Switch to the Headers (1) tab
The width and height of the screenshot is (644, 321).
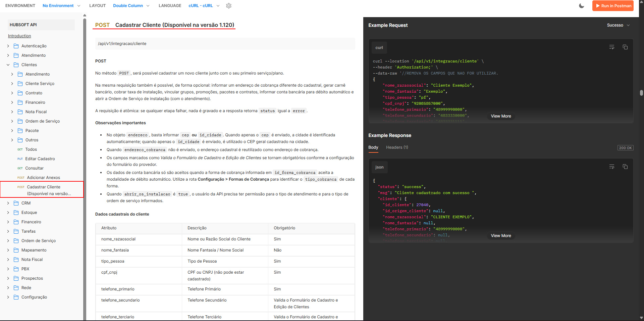397,147
